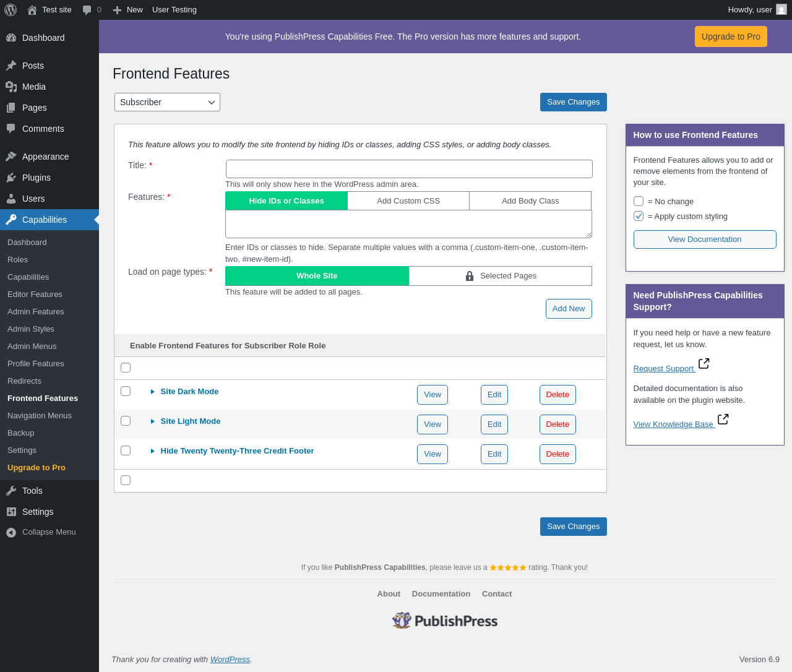This screenshot has width=792, height=672.
Task: Click Edit for Site Light Mode
Action: (494, 424)
